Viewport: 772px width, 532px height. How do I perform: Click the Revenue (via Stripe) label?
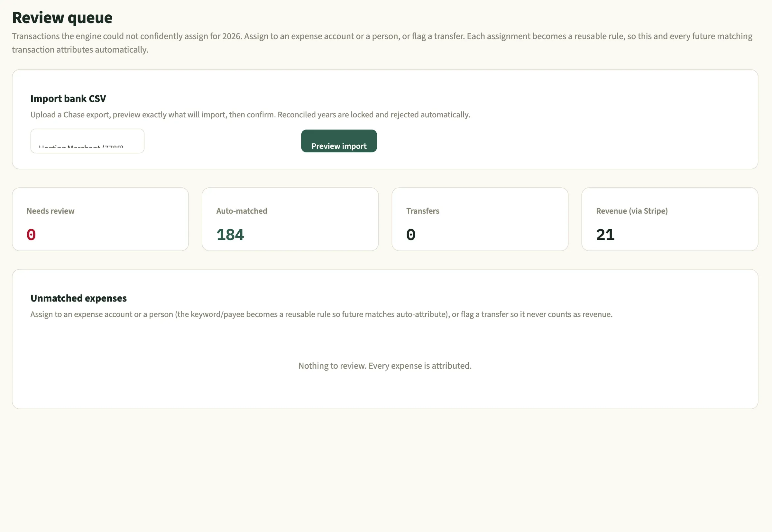click(x=632, y=211)
